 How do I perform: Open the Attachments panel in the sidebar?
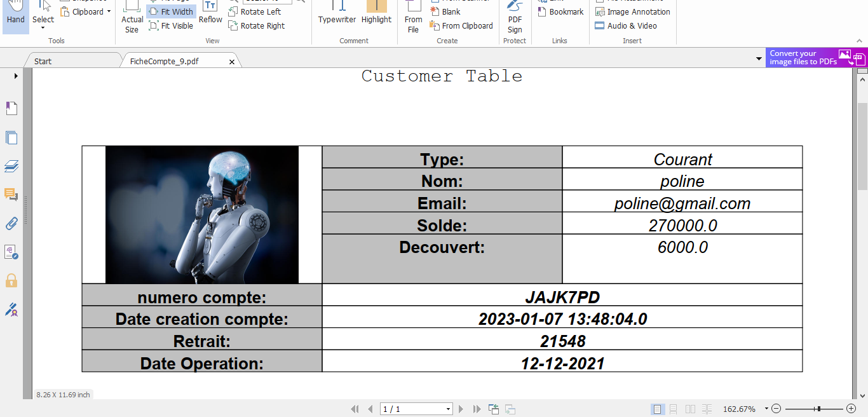point(11,224)
